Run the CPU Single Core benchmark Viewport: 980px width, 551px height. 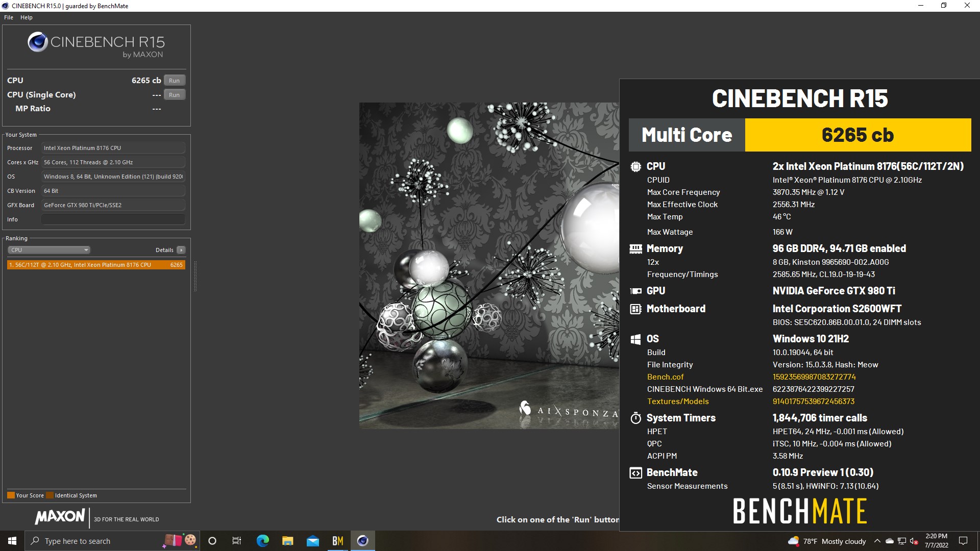(175, 95)
